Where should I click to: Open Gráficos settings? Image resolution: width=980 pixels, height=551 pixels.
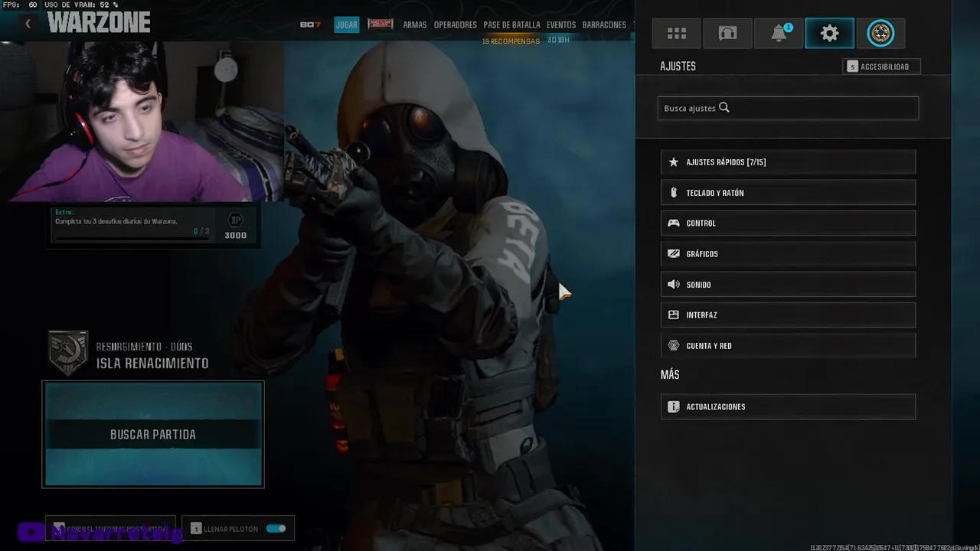tap(788, 254)
